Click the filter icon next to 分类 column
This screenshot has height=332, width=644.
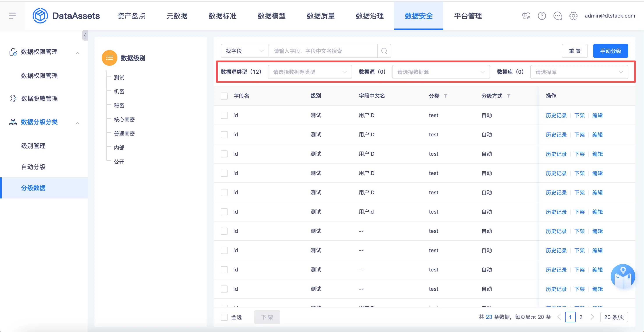[446, 96]
